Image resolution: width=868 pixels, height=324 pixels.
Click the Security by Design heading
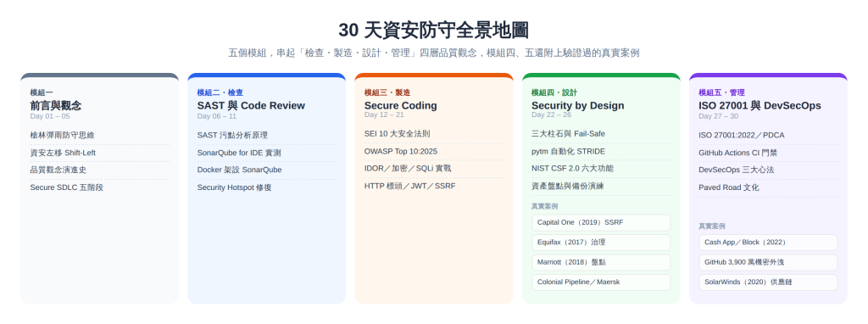(577, 105)
